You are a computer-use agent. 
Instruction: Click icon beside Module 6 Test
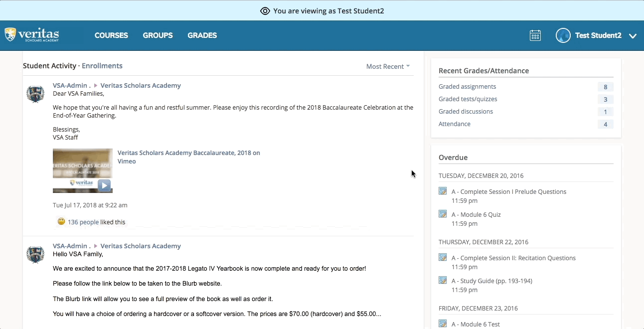pos(443,324)
